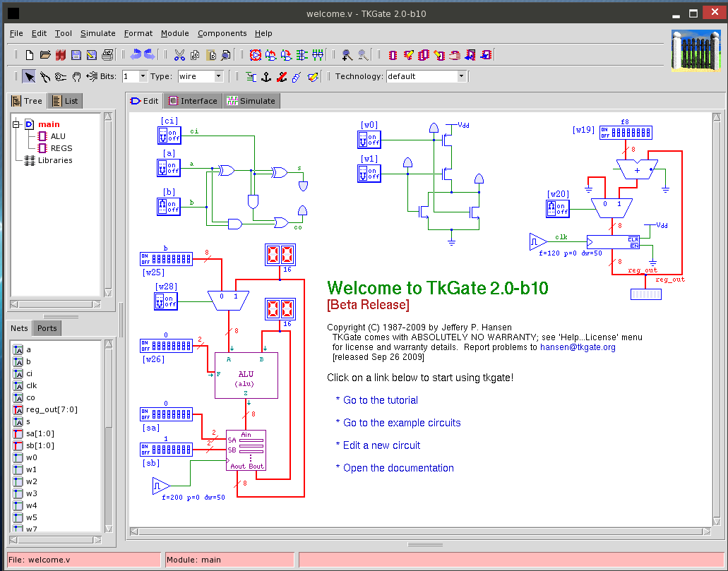728x571 pixels.
Task: Click the canvas horizontal scrollbar
Action: tap(420, 531)
